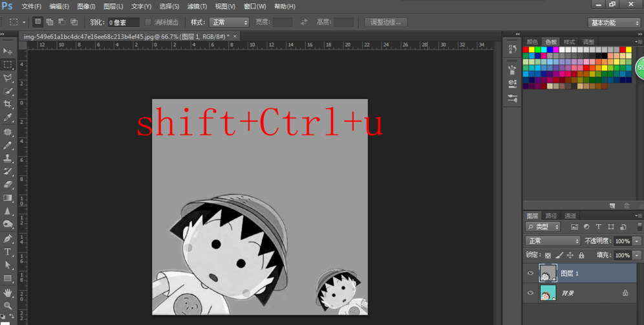Select the Sharpen/Blur tool
The image size is (644, 325).
tap(8, 211)
